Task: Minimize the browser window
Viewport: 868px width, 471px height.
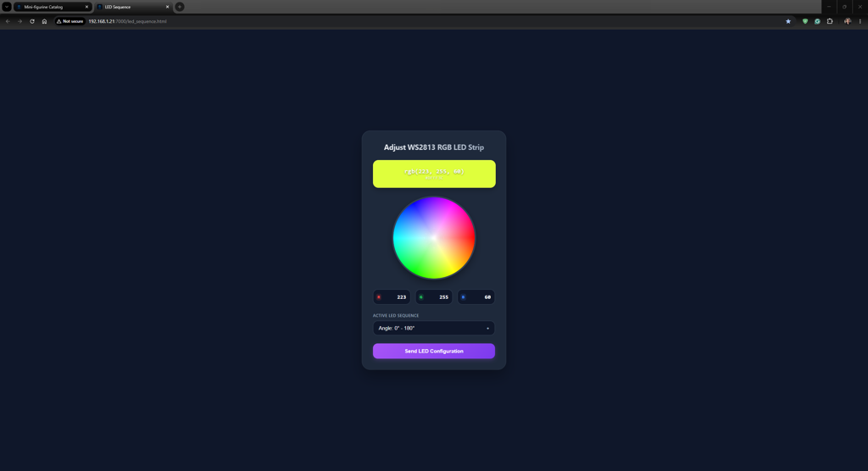Action: pyautogui.click(x=829, y=7)
